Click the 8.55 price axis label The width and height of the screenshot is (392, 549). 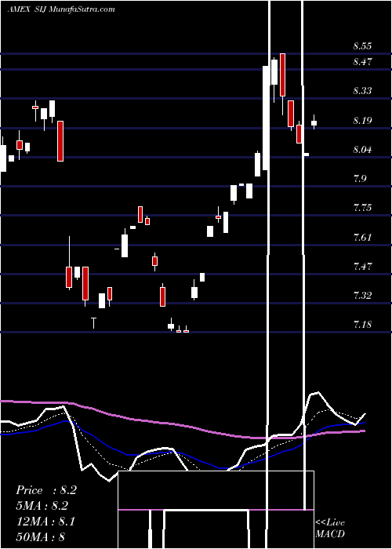pos(362,46)
